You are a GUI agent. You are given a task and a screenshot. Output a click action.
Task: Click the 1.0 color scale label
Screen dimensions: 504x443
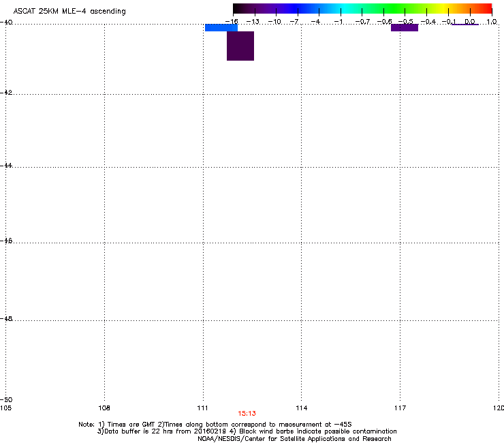click(492, 22)
